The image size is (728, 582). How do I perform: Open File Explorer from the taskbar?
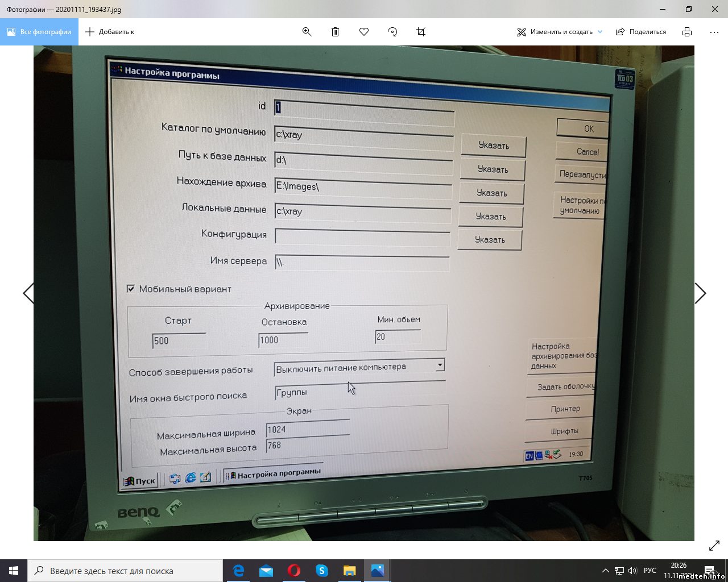[x=349, y=571]
